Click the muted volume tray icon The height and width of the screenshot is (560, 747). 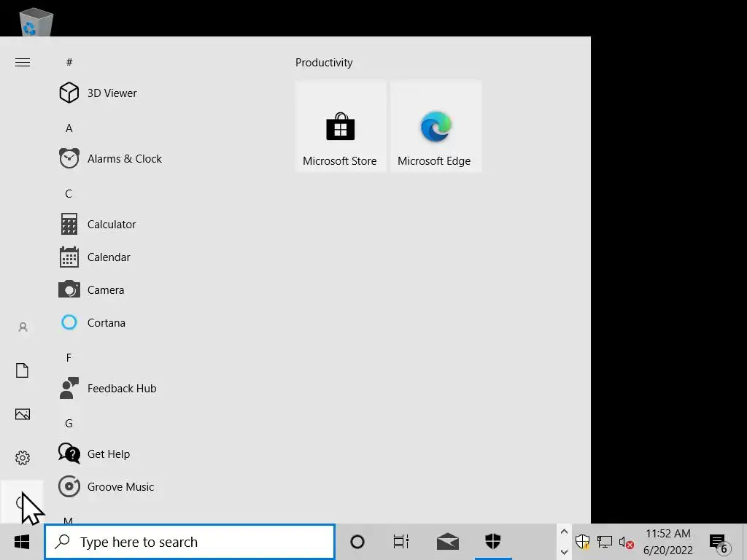[x=626, y=542]
